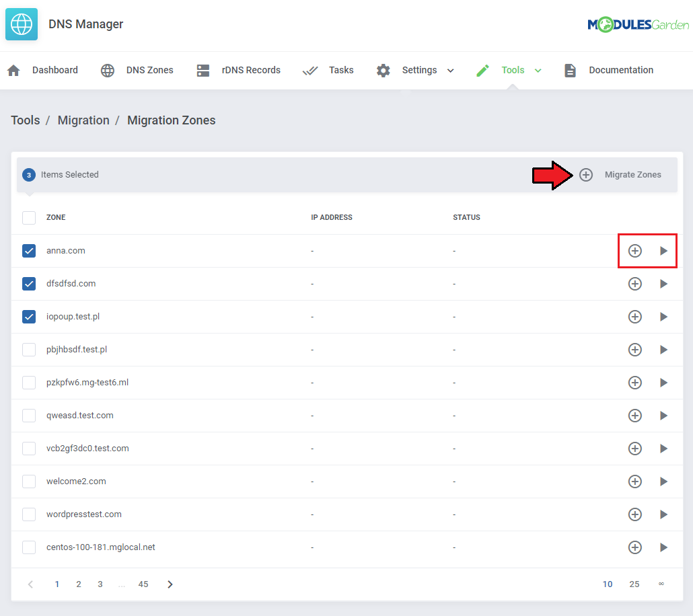This screenshot has width=693, height=616.
Task: Click the plus icon for anna.com
Action: tap(635, 251)
